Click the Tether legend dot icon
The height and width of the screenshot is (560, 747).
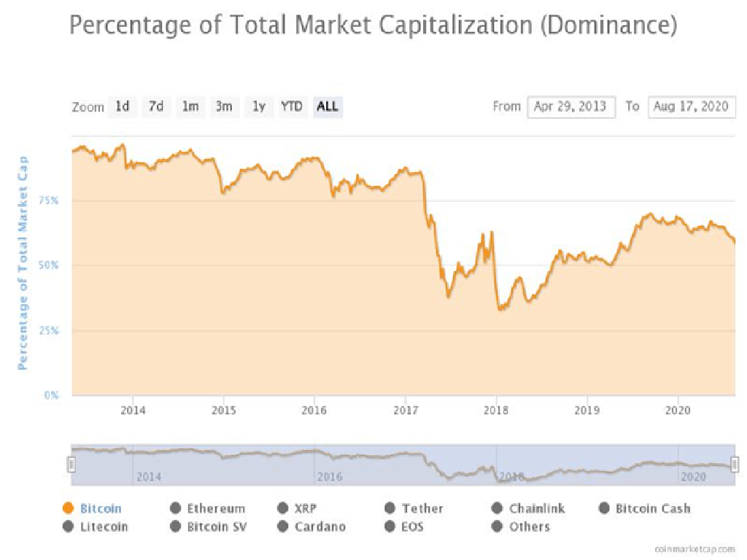coord(390,508)
